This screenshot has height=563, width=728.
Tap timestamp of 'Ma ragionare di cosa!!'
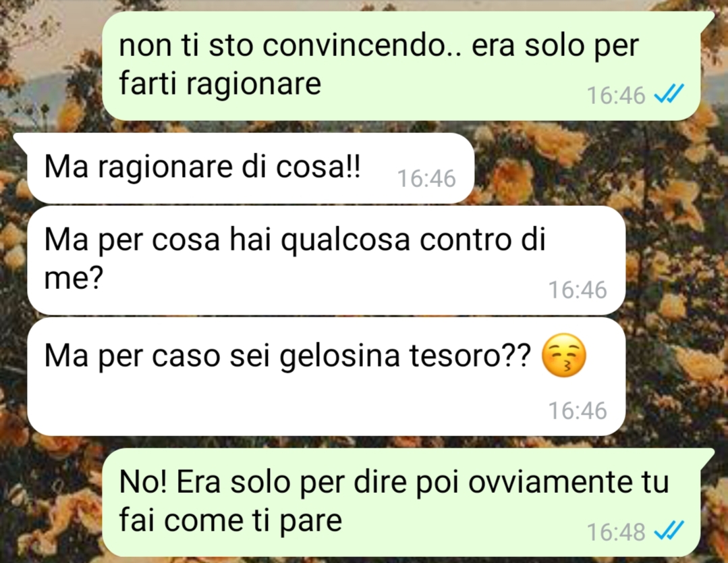pyautogui.click(x=426, y=179)
